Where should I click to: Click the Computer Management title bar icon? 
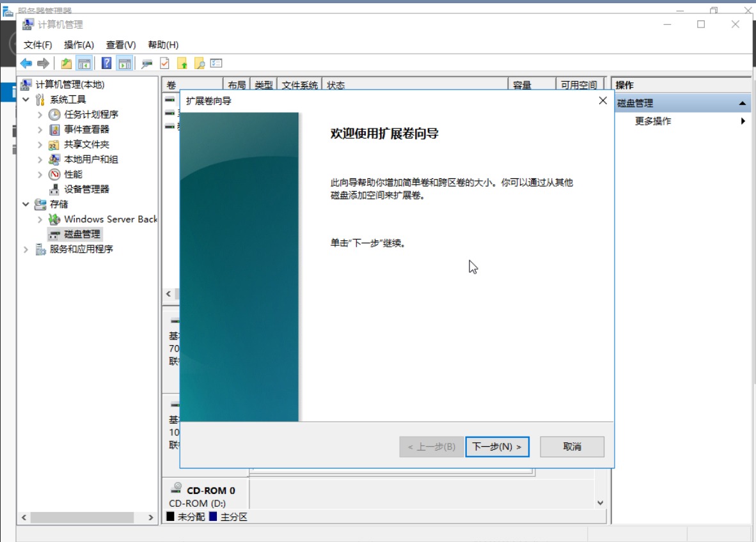[28, 24]
